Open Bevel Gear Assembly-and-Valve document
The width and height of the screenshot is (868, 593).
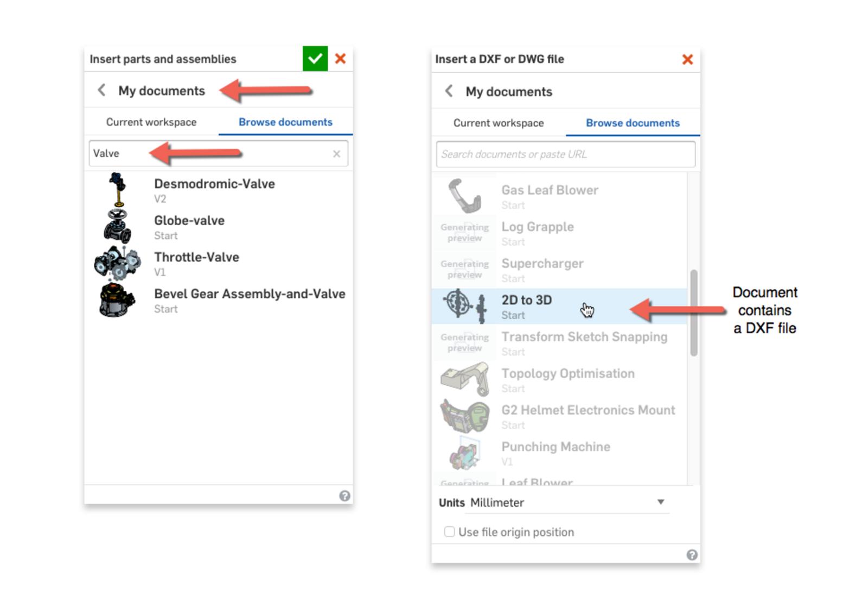pos(250,294)
